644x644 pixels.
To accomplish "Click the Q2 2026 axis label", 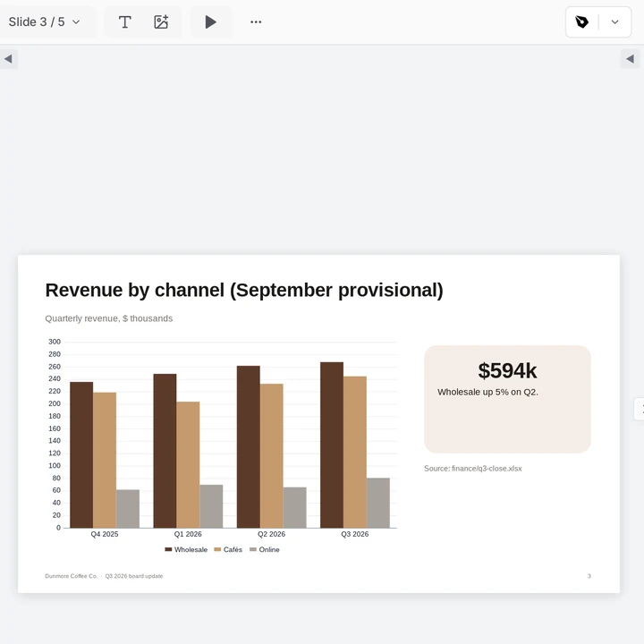I will pyautogui.click(x=271, y=534).
